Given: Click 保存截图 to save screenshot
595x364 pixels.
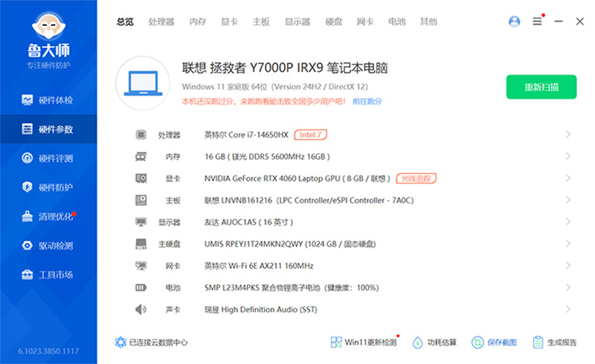Looking at the screenshot, I should pos(494,342).
